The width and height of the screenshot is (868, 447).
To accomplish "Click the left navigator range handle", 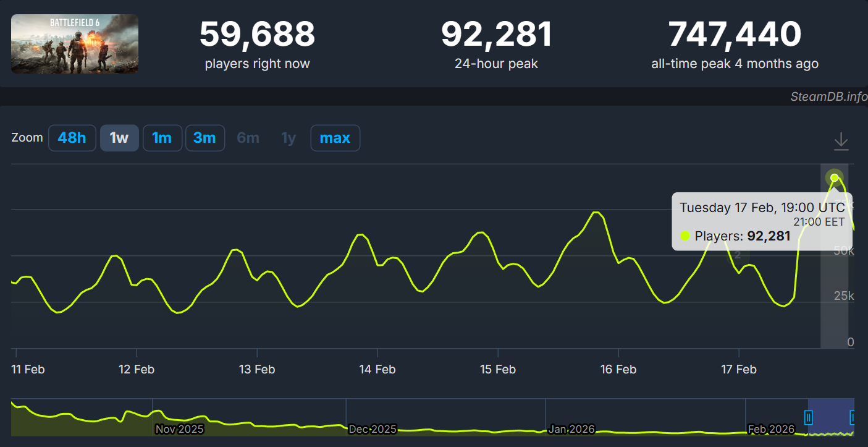I will click(x=809, y=418).
